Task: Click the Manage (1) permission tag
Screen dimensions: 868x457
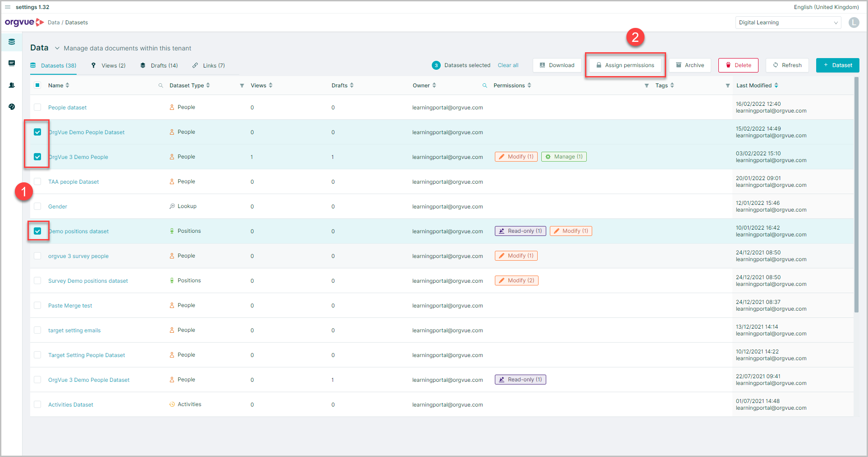Action: [x=564, y=157]
